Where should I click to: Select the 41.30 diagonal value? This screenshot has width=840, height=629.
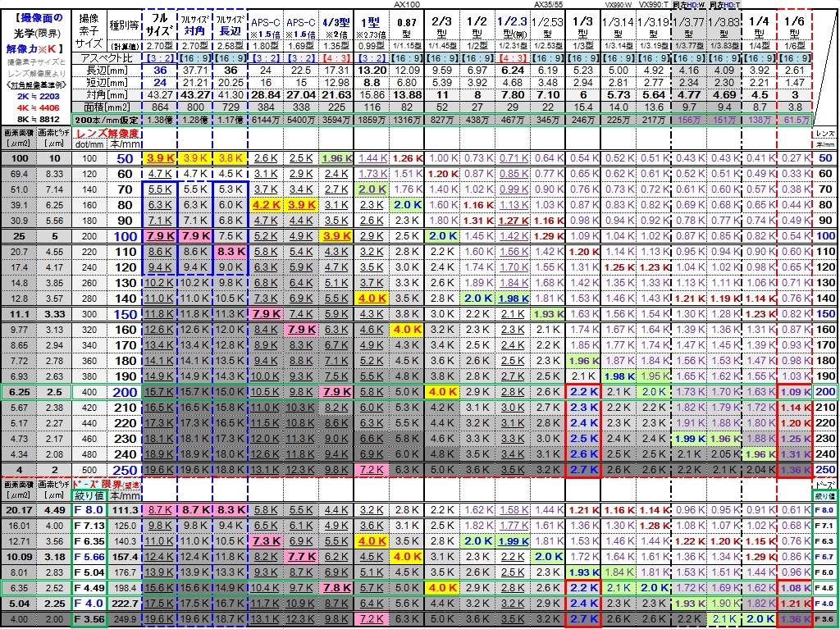point(231,95)
